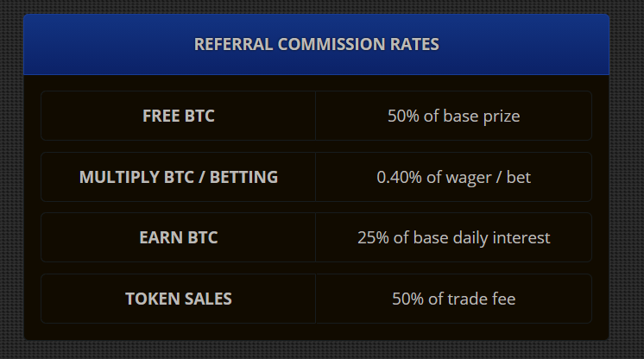Viewport: 644px width, 359px height.
Task: Select the FREE BTC label cell
Action: tap(178, 116)
